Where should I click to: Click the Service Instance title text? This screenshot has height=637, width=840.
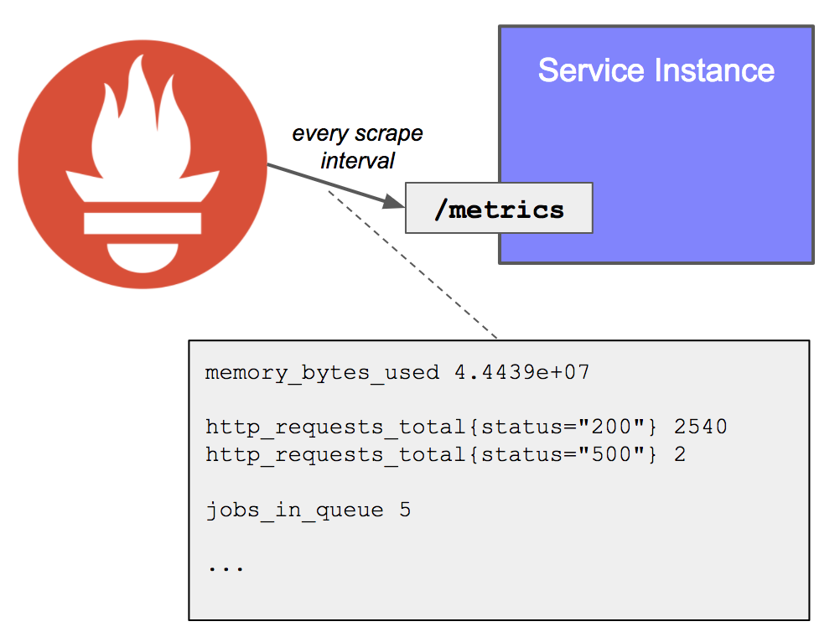656,71
